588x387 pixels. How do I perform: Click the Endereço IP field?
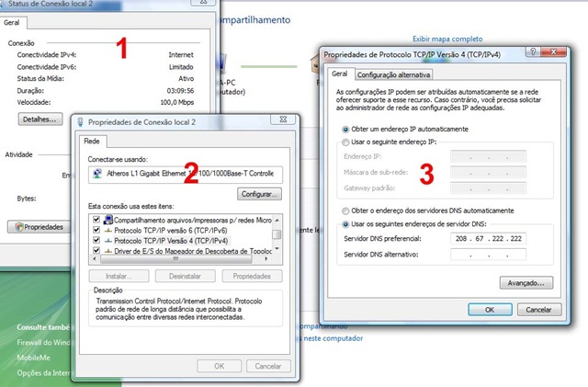pos(488,156)
